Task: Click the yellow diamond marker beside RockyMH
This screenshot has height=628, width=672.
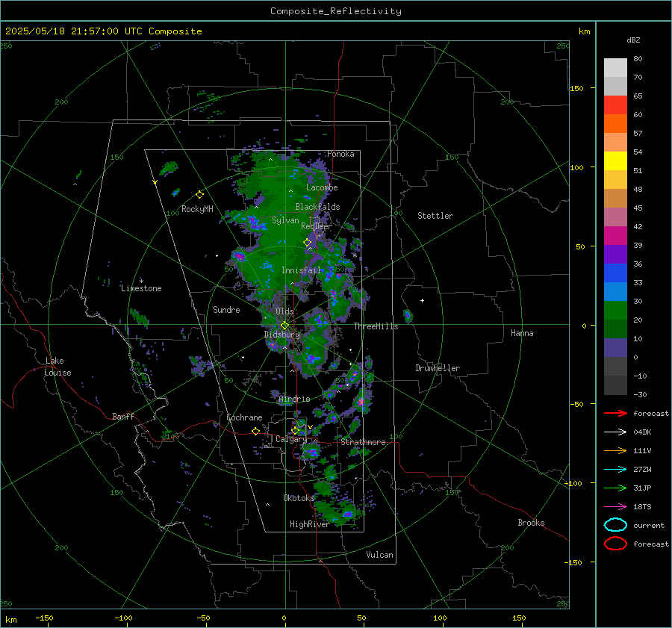Action: (x=199, y=195)
